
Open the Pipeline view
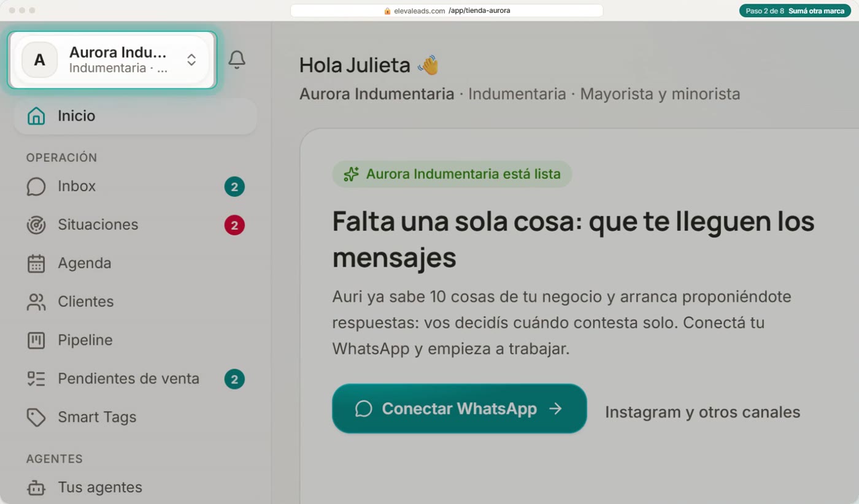point(135,340)
